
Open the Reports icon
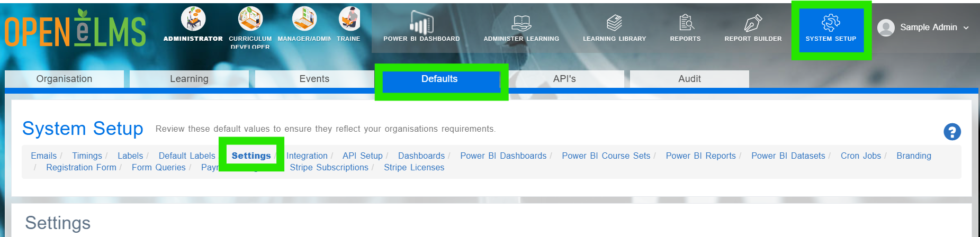coord(686,23)
